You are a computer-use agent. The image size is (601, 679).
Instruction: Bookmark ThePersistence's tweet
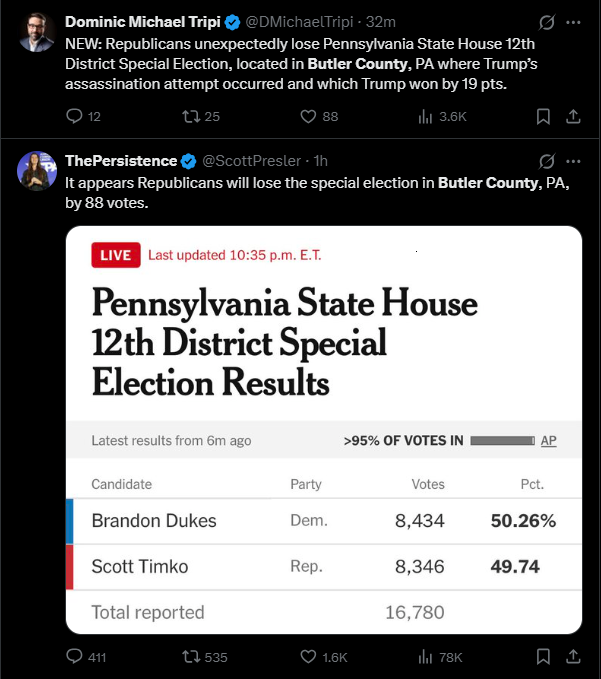(543, 656)
